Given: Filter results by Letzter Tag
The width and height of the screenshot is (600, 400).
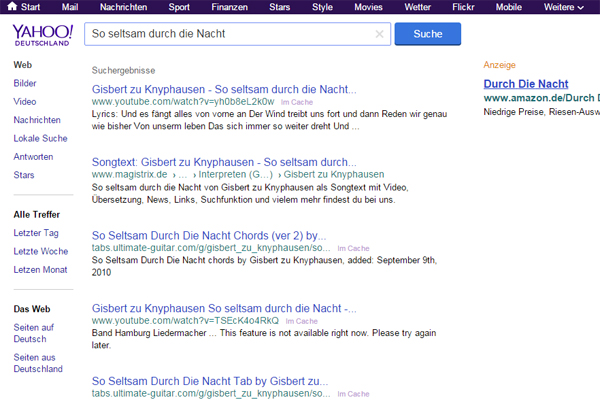Looking at the screenshot, I should coord(35,233).
